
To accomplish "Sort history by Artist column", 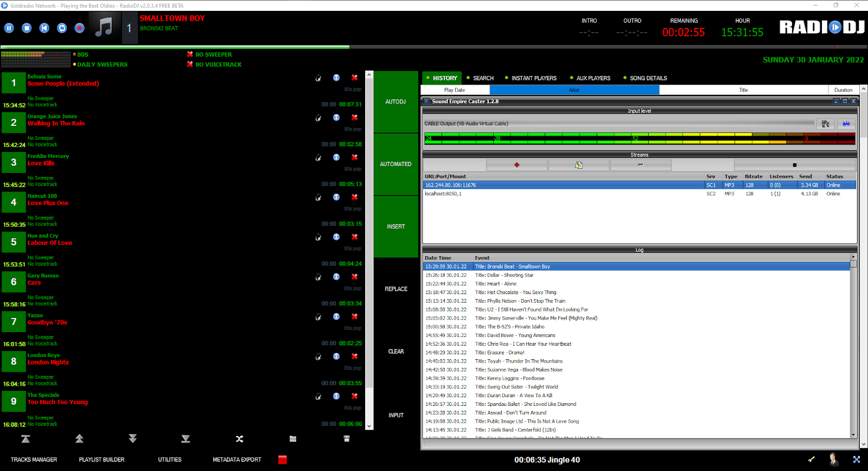I will (574, 90).
